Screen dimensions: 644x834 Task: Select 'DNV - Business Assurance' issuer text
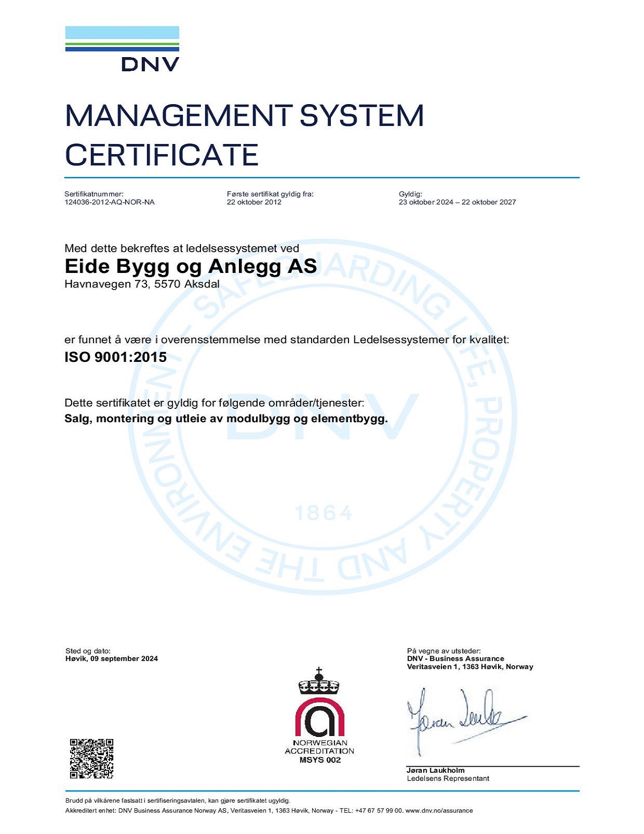[456, 659]
